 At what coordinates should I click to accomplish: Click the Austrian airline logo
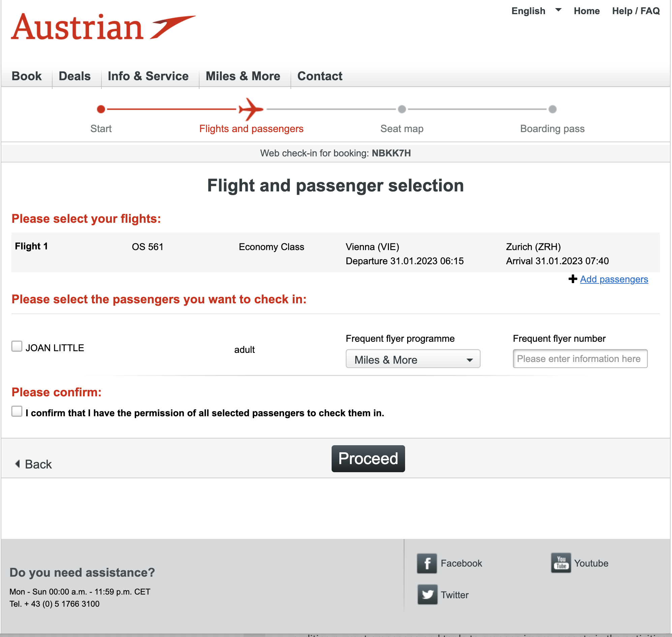[103, 27]
